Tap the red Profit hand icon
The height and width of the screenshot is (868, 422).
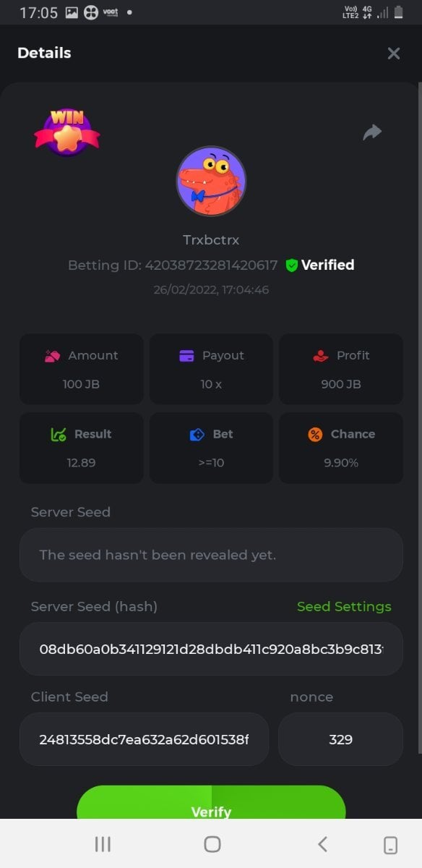point(321,356)
